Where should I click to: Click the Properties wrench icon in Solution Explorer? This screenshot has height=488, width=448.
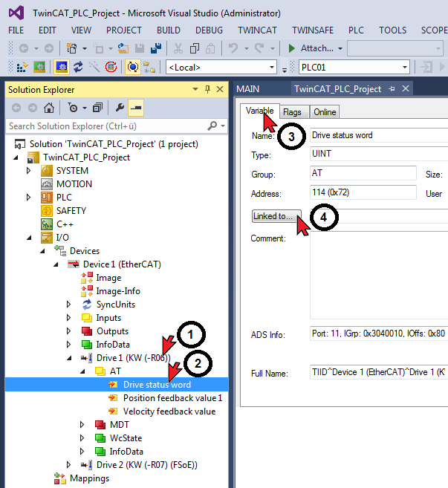[120, 108]
